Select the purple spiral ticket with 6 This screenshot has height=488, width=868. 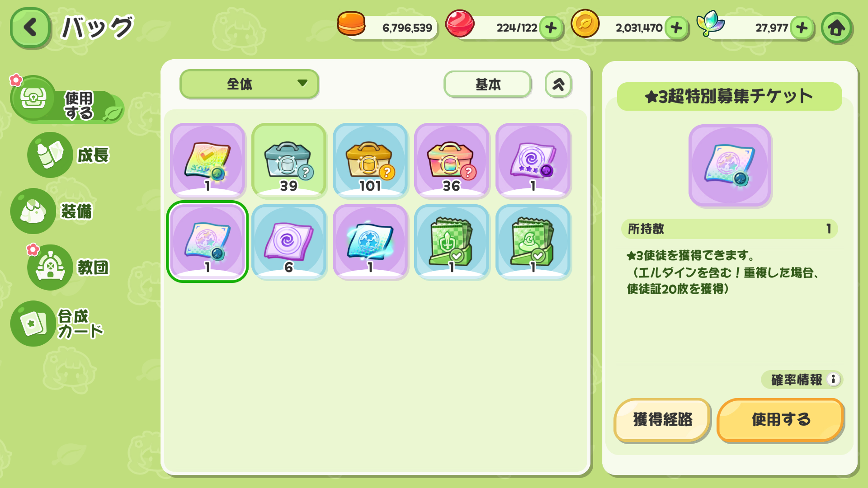tap(289, 242)
